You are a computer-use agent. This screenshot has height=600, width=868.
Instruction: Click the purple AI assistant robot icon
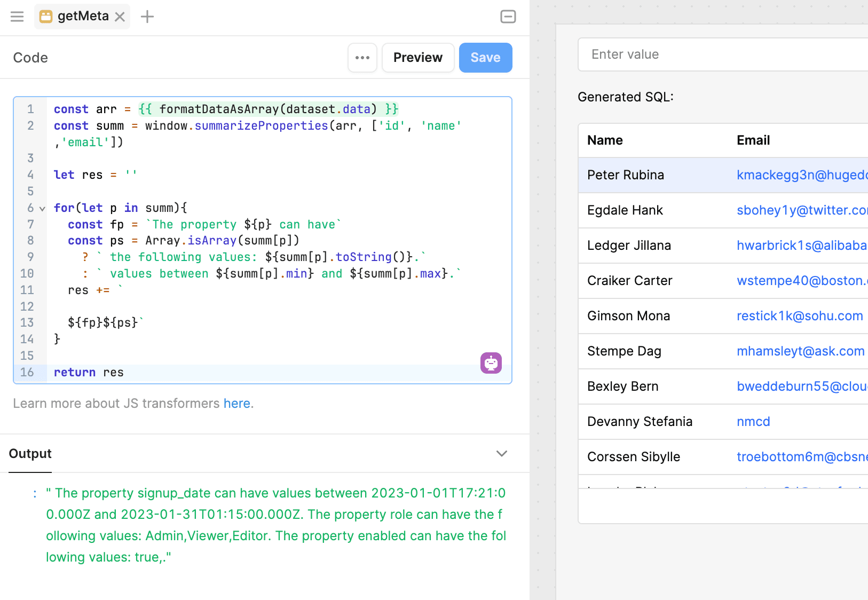[x=491, y=363]
